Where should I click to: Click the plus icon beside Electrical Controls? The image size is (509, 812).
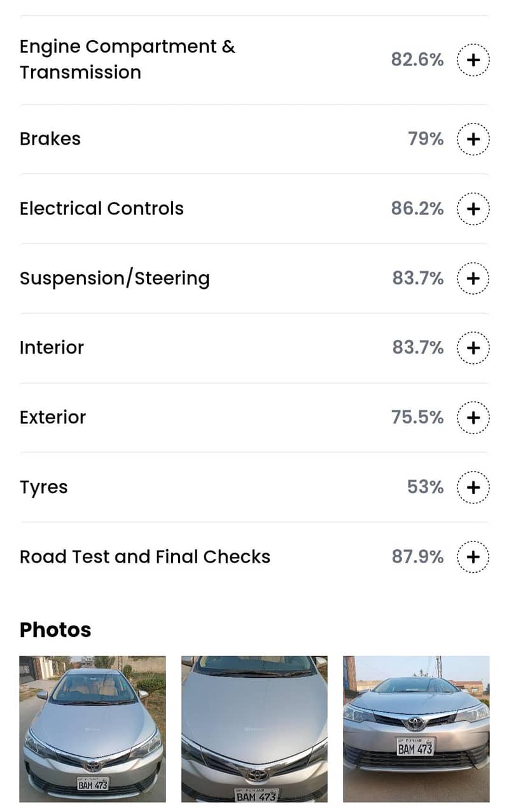coord(473,209)
